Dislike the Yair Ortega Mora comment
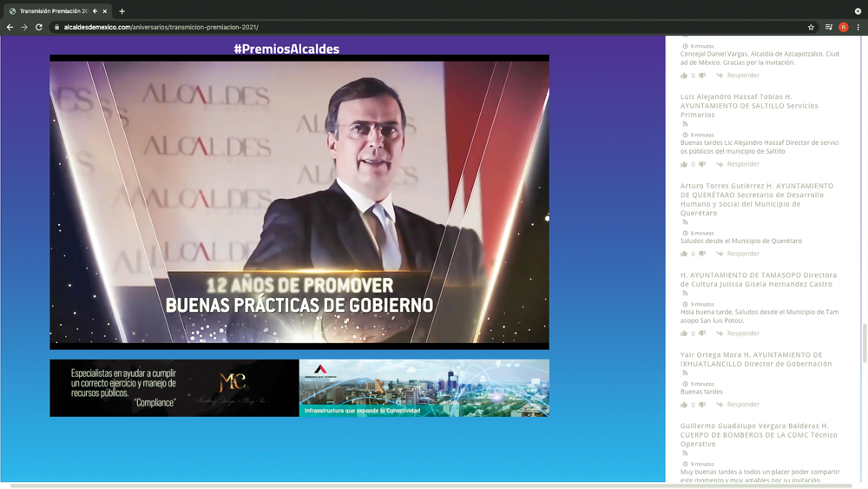Image resolution: width=868 pixels, height=489 pixels. coord(702,405)
